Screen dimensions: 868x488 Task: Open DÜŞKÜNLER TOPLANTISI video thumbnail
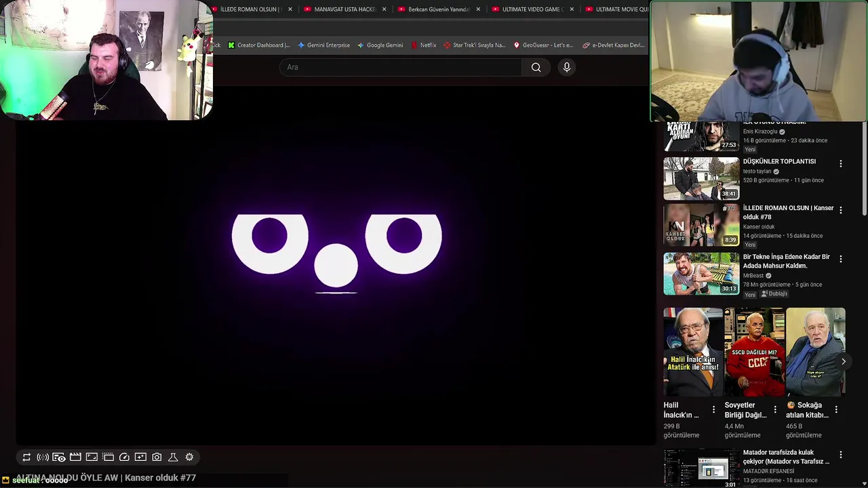pos(701,179)
